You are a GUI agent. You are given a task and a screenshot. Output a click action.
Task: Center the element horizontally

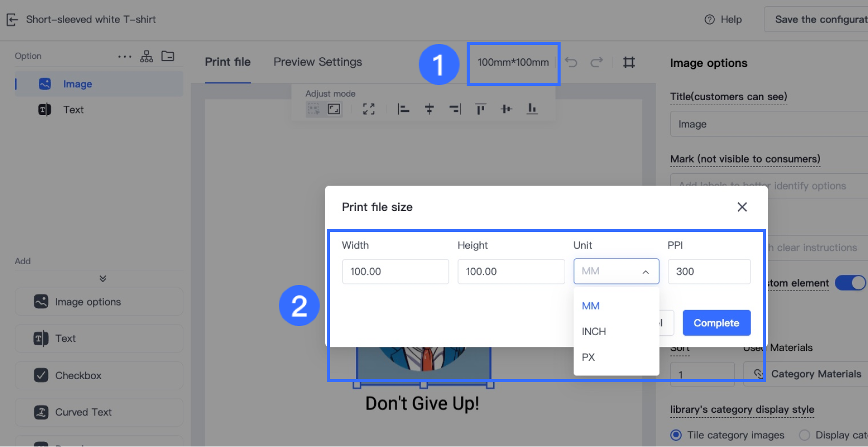(x=429, y=109)
